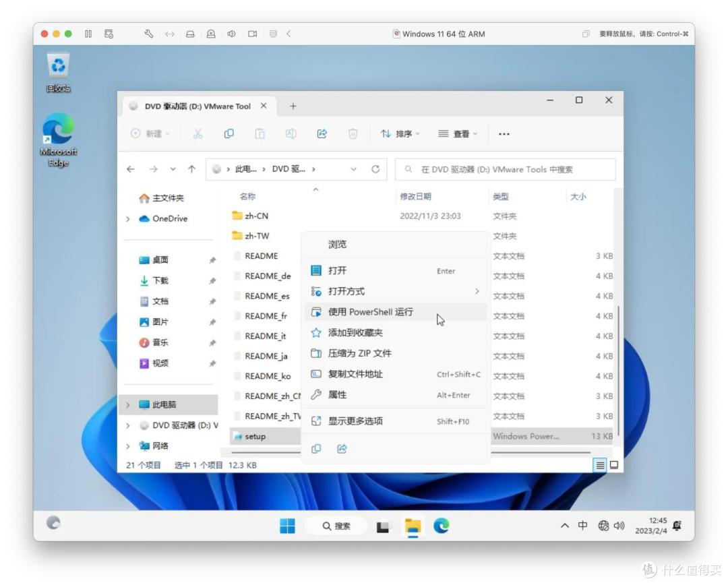Open the volume control in system tray
728x585 pixels.
pos(619,526)
